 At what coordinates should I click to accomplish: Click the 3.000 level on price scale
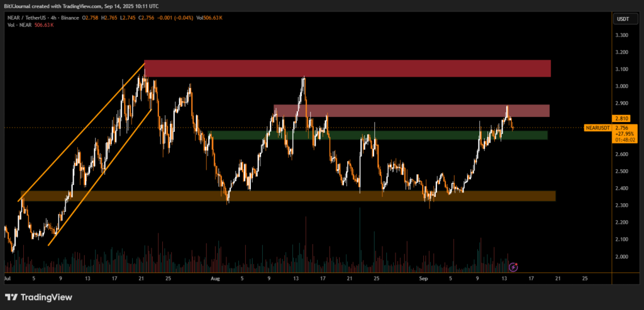tap(621, 86)
